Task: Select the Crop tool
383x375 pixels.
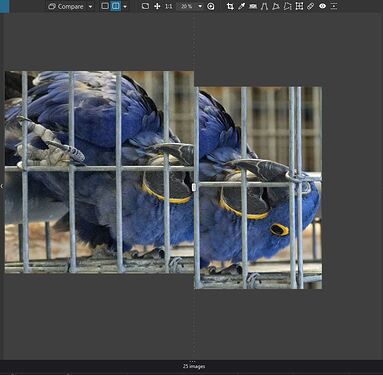Action: pos(230,6)
